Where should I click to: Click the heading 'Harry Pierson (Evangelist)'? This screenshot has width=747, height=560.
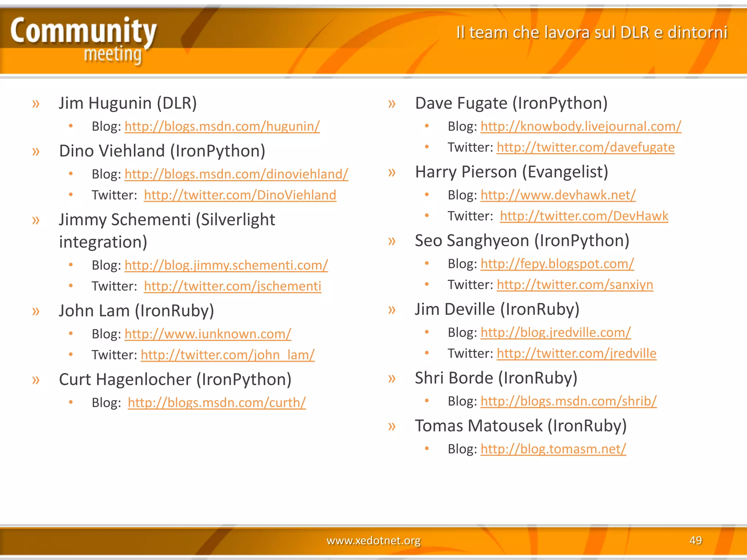tap(512, 172)
